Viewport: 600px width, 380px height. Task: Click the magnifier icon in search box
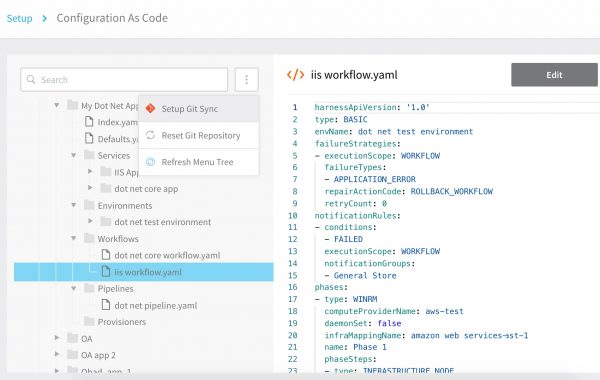click(31, 80)
